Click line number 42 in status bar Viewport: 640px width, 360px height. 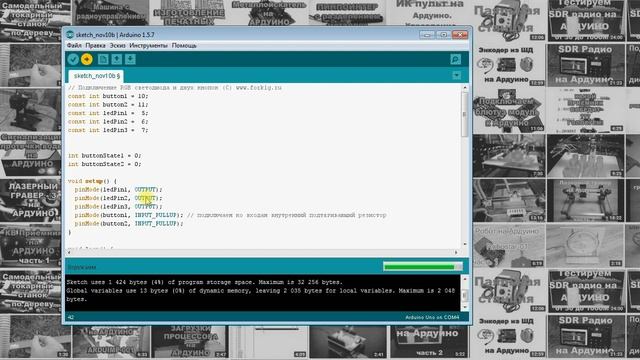point(71,317)
